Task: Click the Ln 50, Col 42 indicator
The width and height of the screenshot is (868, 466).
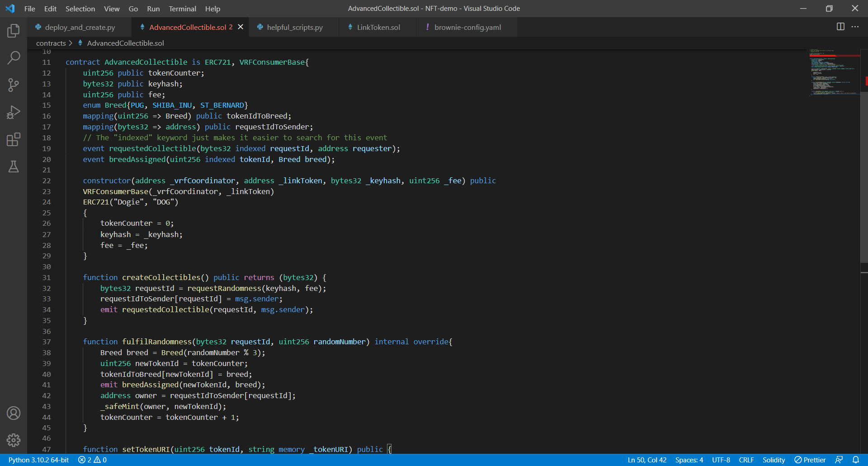Action: coord(647,460)
